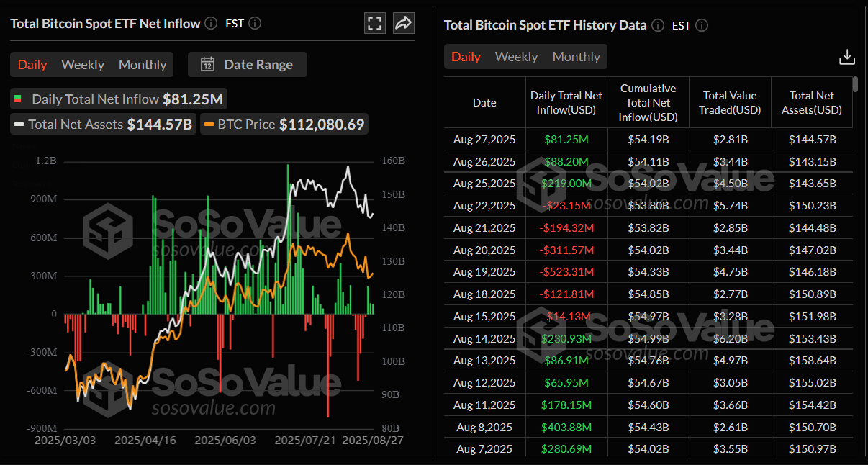The image size is (868, 465).
Task: Click calendar icon in Date Range button
Action: coord(207,64)
